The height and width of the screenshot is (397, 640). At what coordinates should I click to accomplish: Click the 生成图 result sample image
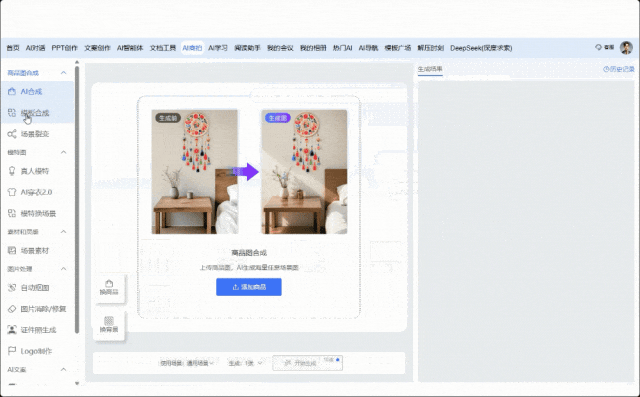(304, 172)
